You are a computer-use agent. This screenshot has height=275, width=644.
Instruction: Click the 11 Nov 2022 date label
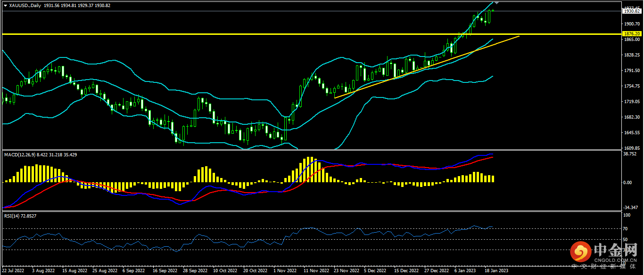tap(316, 271)
